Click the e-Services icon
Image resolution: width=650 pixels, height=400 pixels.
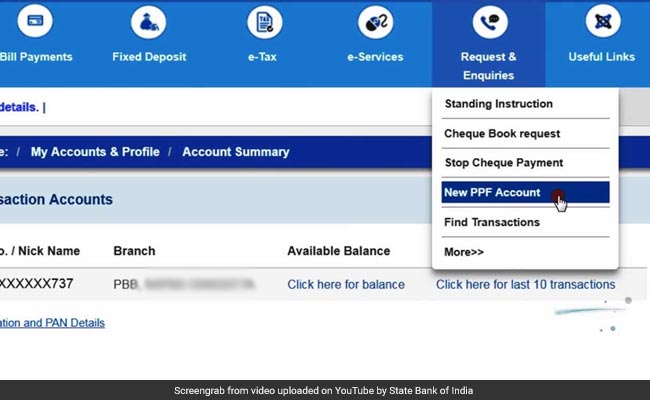tap(375, 21)
